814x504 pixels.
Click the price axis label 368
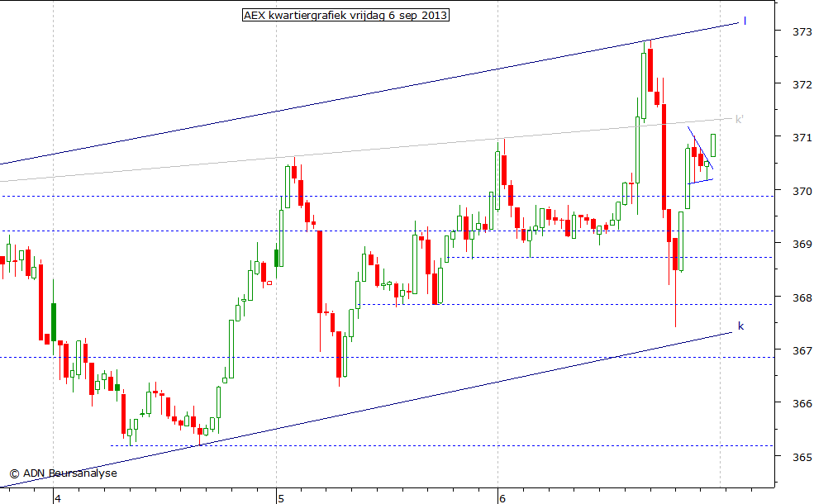802,298
